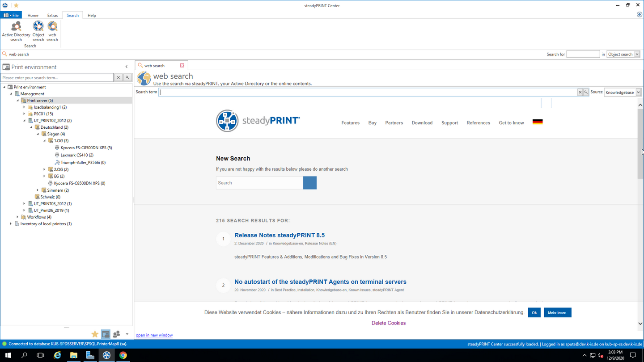The width and height of the screenshot is (644, 362).
Task: Open Active Directory search tool
Action: 16,31
